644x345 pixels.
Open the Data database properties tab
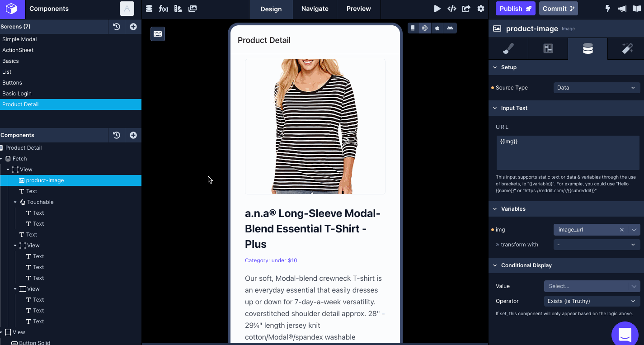[588, 49]
